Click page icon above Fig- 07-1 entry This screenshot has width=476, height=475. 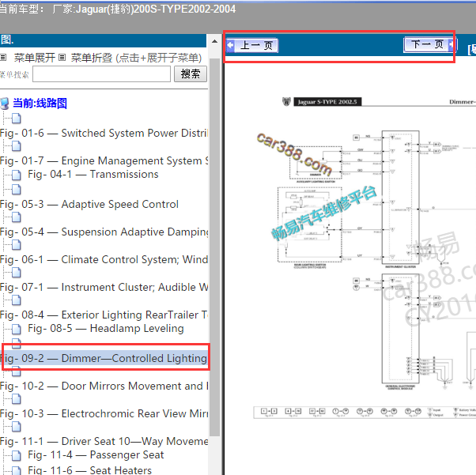17,272
